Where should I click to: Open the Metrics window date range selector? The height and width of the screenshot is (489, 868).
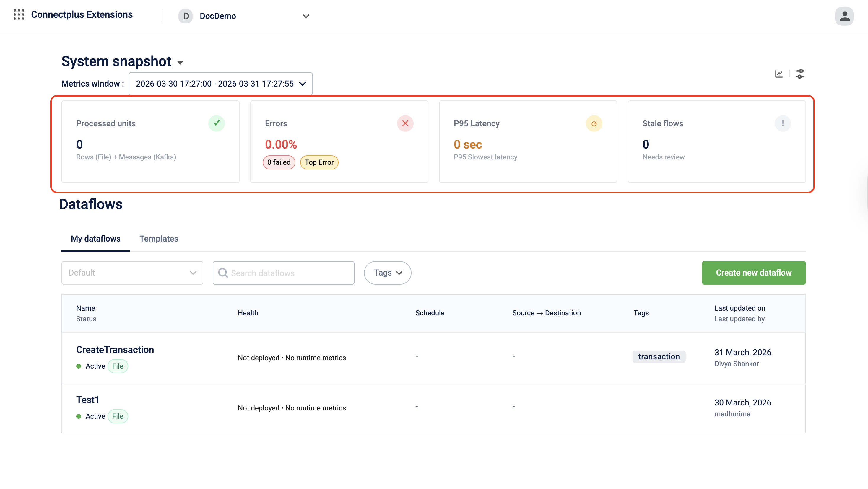tap(220, 84)
